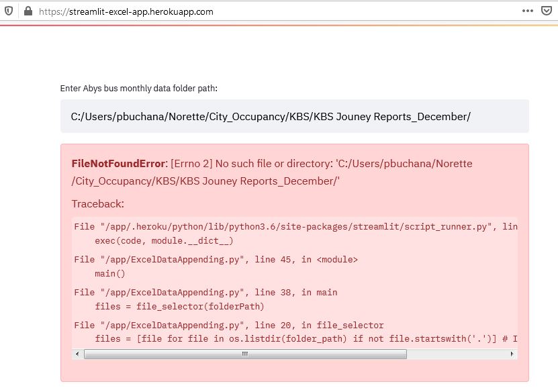Click the script_runner.py traceback line

[295, 227]
